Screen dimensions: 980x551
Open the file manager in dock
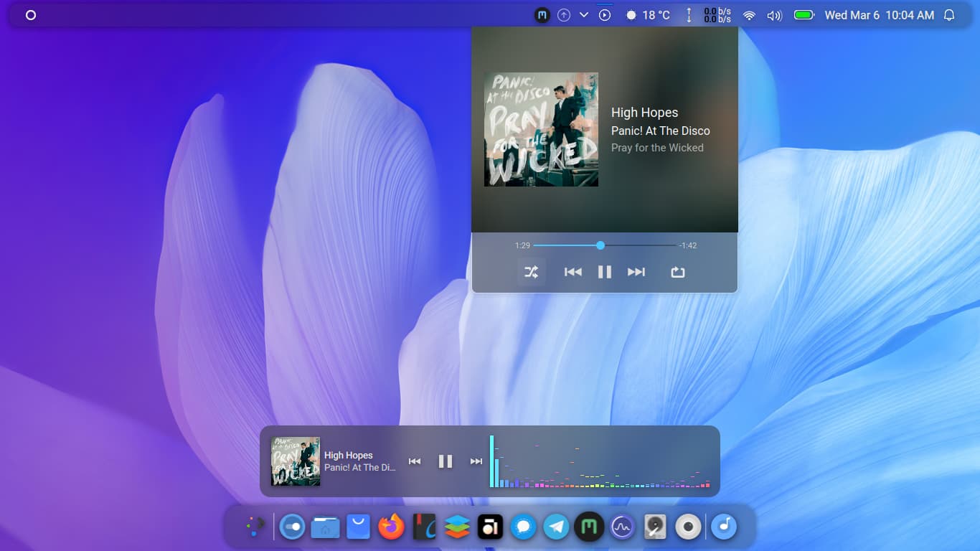pos(326,527)
